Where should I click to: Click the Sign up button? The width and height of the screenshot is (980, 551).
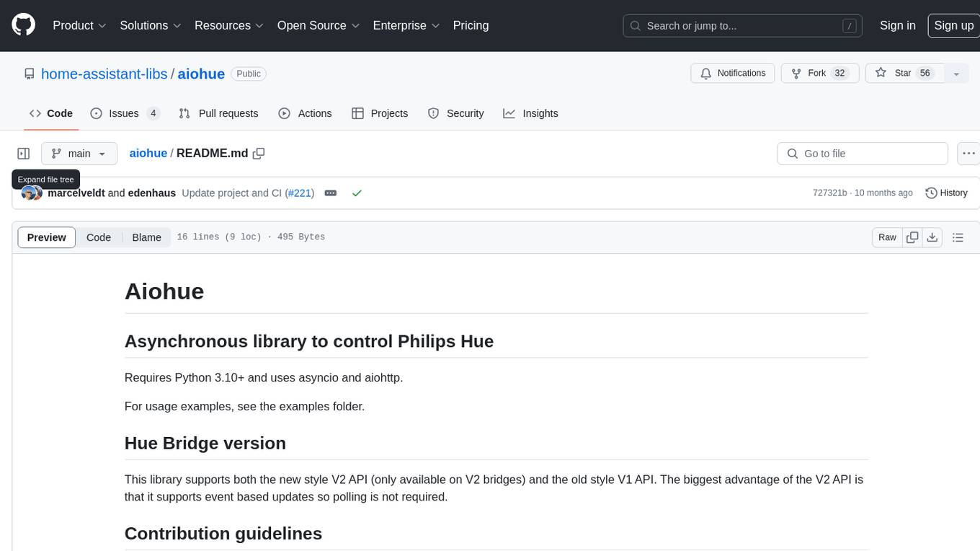953,25
